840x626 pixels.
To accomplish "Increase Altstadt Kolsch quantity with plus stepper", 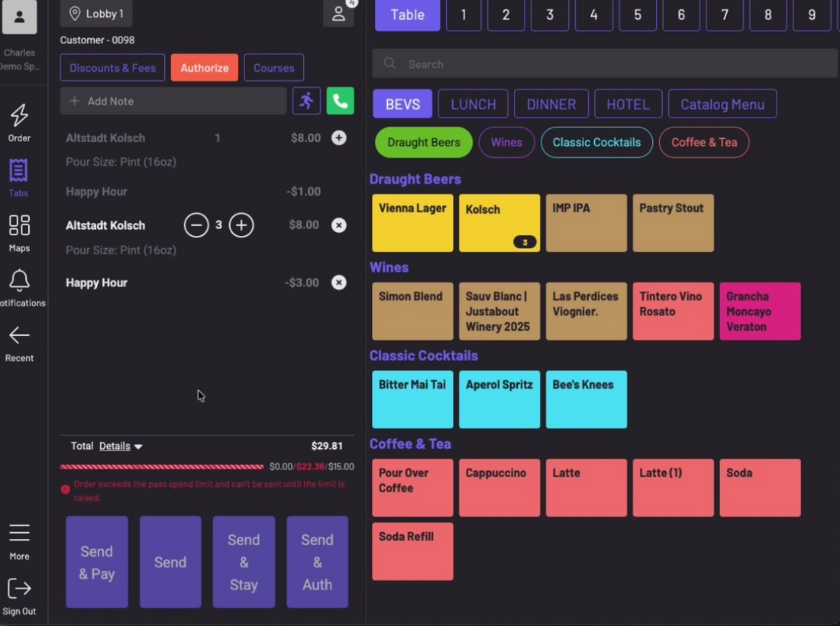I will (241, 225).
